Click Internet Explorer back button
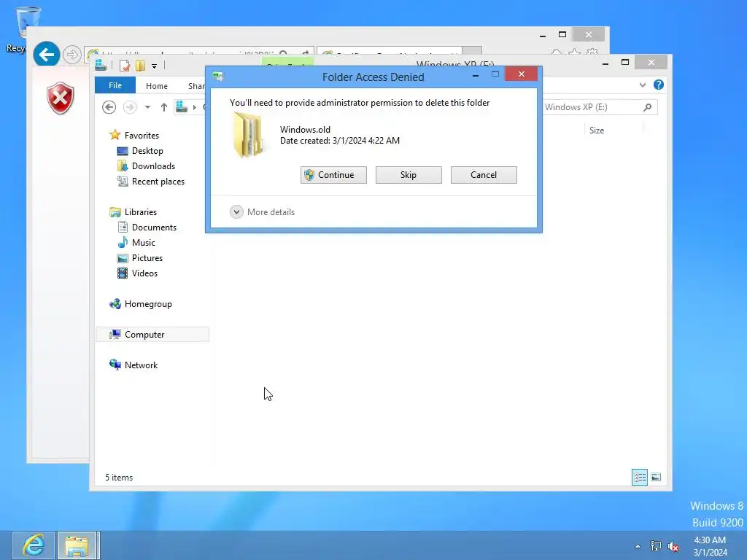The width and height of the screenshot is (747, 560). [46, 54]
